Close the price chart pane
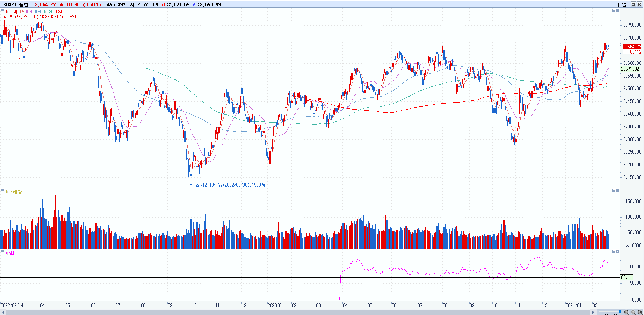644x315 pixels. coord(618,10)
